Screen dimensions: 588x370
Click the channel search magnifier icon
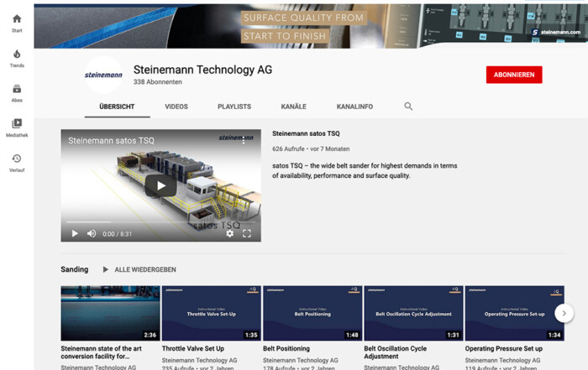click(x=408, y=107)
